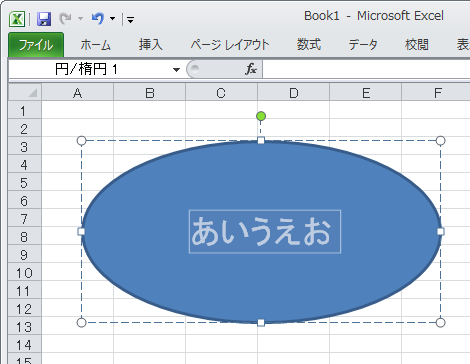Screen dimensions: 470x364
Task: Click cell B14
Action: coord(150,344)
